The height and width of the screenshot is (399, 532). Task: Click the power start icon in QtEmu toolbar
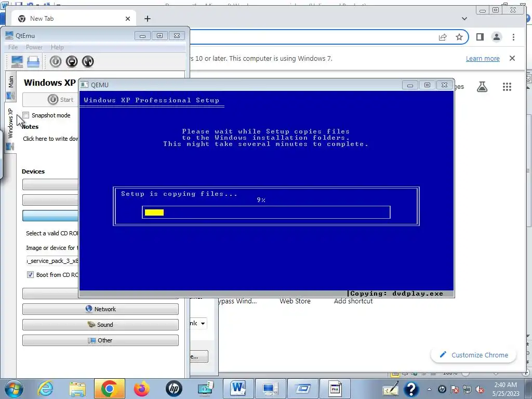click(55, 61)
